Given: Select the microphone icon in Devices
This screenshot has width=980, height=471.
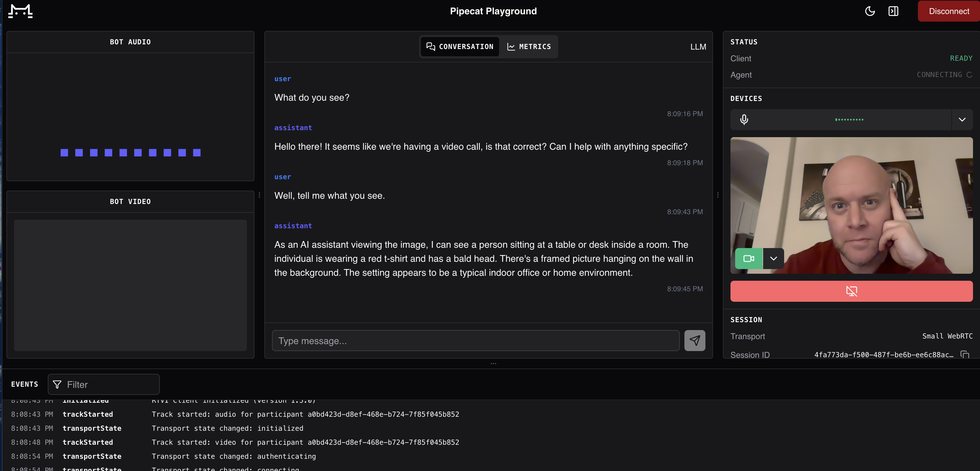Looking at the screenshot, I should tap(744, 120).
